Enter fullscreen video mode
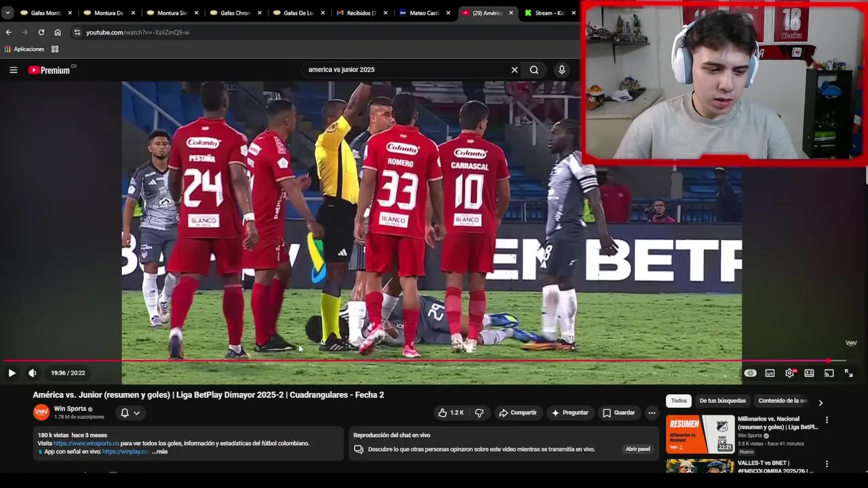 pos(848,373)
